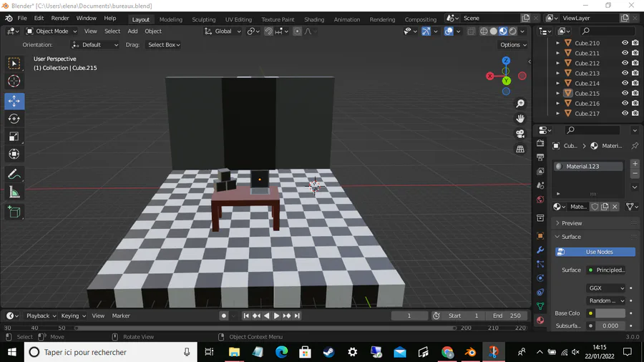Toggle visibility of Cube.217
644x362 pixels.
coord(625,113)
